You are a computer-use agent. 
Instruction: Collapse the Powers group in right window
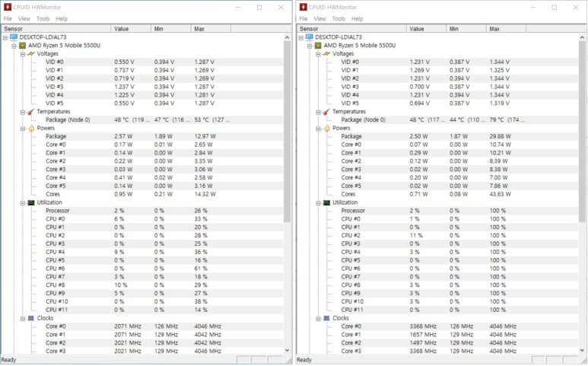pos(318,129)
